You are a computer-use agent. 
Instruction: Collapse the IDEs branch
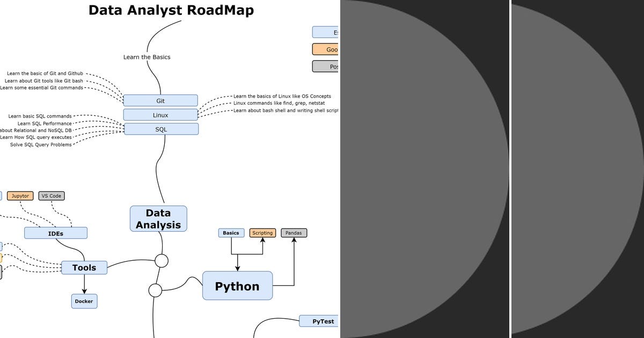coord(55,232)
